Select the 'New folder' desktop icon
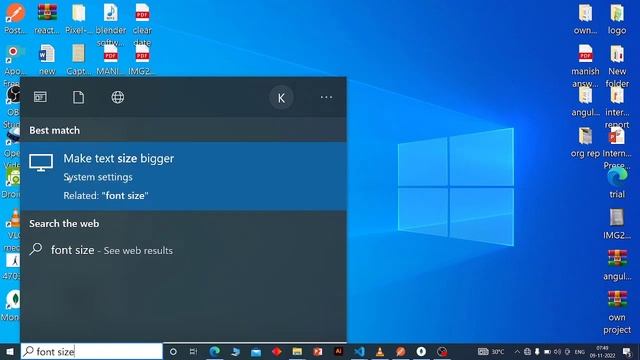 click(x=617, y=65)
